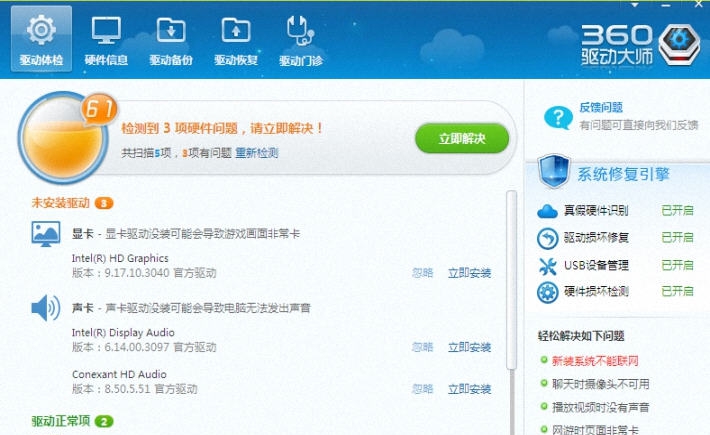Click the 反馈问题 question mark bubble icon
The height and width of the screenshot is (435, 710).
pyautogui.click(x=558, y=118)
